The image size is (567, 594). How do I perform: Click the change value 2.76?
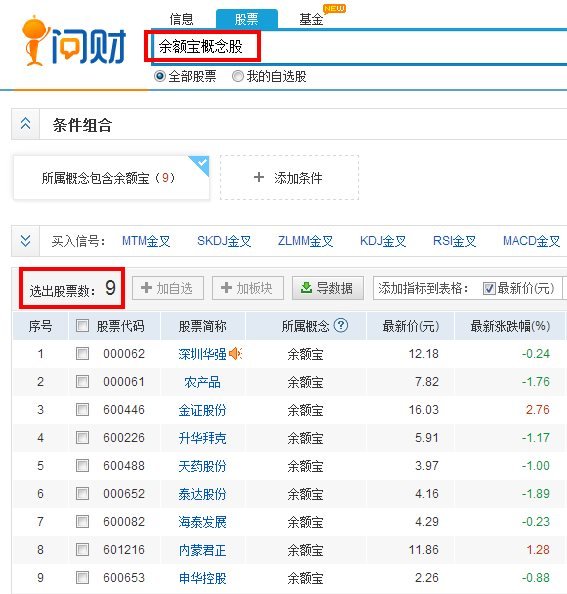pos(537,410)
